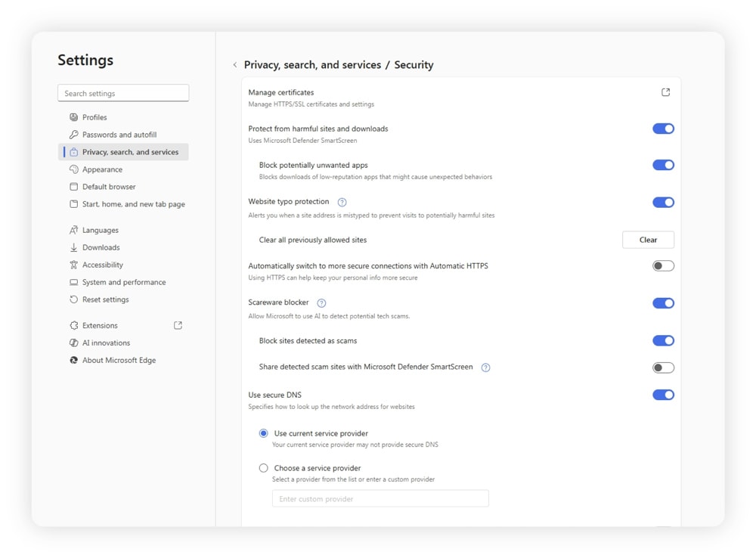
Task: Click the Privacy, search, and services breadcrumb
Action: 311,65
